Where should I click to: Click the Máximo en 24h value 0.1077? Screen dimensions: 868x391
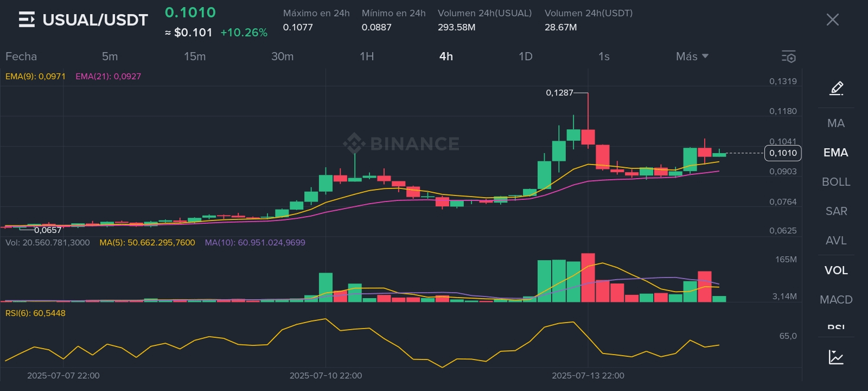tap(298, 27)
